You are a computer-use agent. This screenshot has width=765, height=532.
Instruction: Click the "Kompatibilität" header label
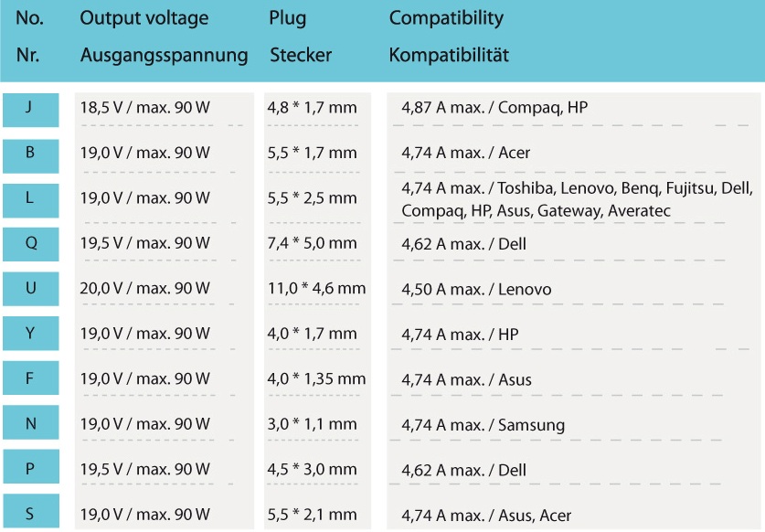[449, 55]
